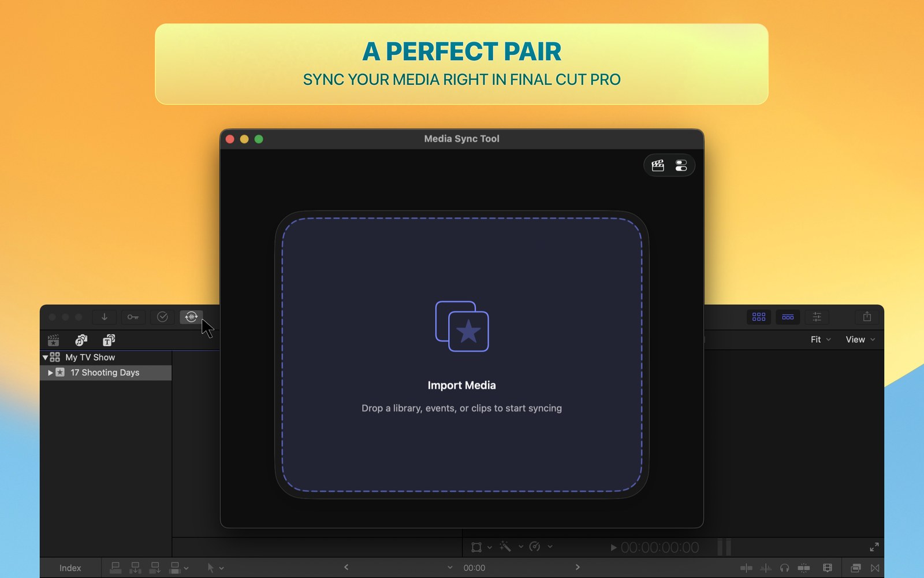Play the viewer from timecode play button
Screen dimensions: 924x578
click(x=613, y=547)
